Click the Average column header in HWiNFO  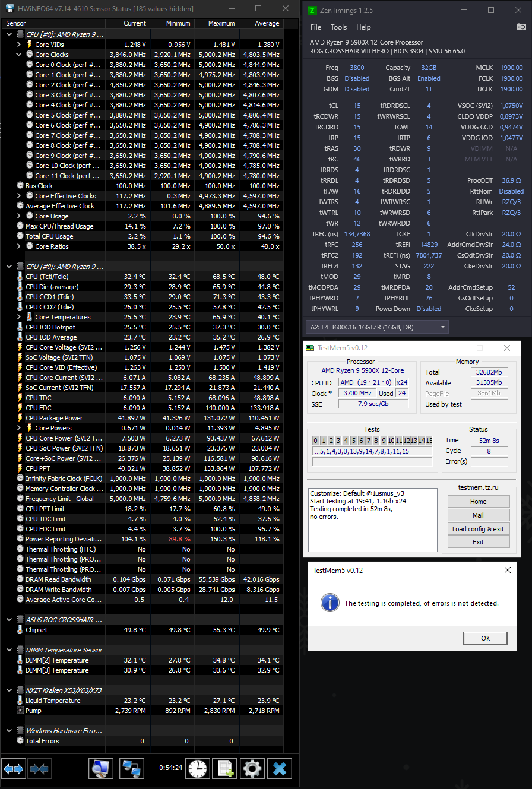click(261, 23)
